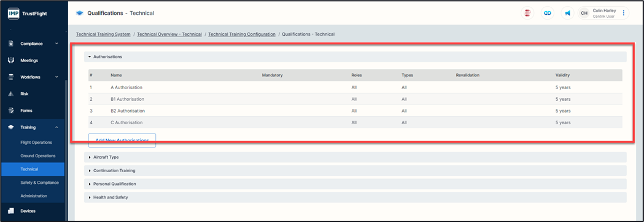Click Types All for B2 Authorisation

click(x=404, y=111)
